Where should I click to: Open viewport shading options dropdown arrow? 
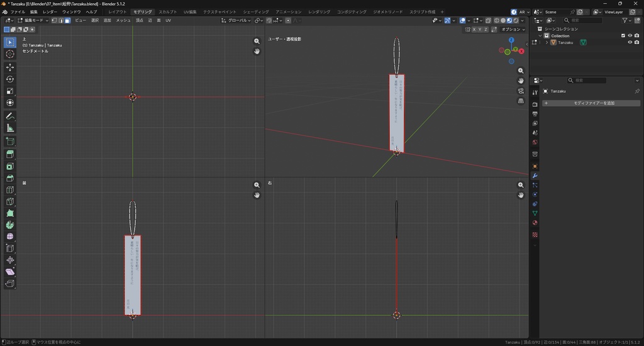pos(523,20)
